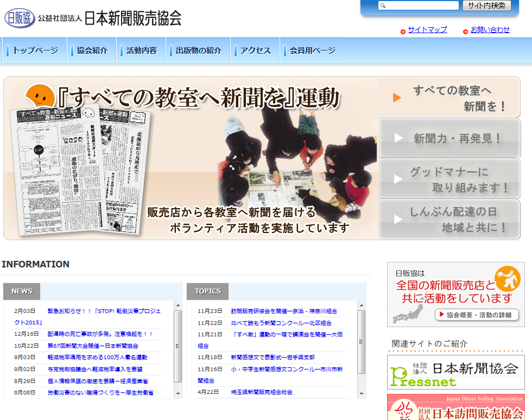Click the NEWS list scroll up arrow

coord(178,305)
